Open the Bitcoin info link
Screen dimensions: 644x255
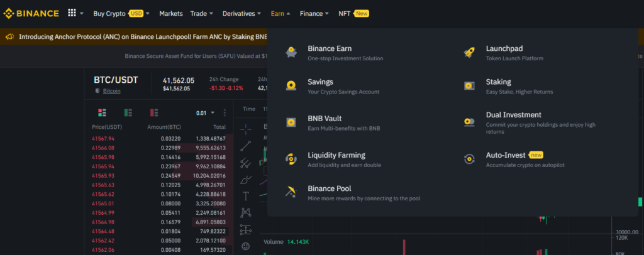(x=112, y=91)
